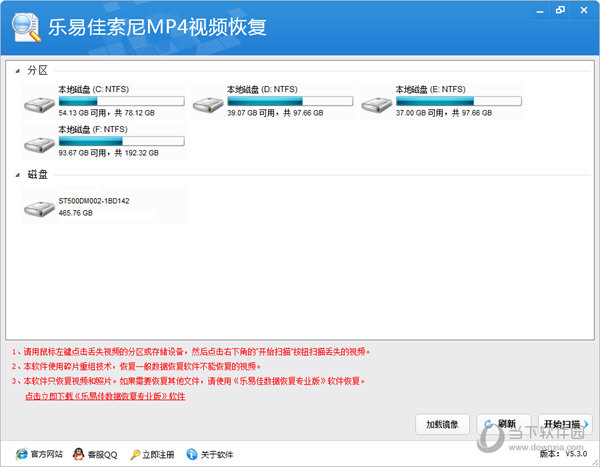Open customer service QQ penguin icon
Image resolution: width=600 pixels, height=467 pixels.
78,454
